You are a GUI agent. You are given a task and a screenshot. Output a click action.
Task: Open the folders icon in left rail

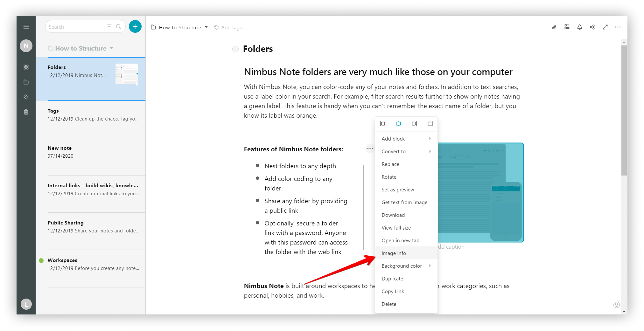26,82
